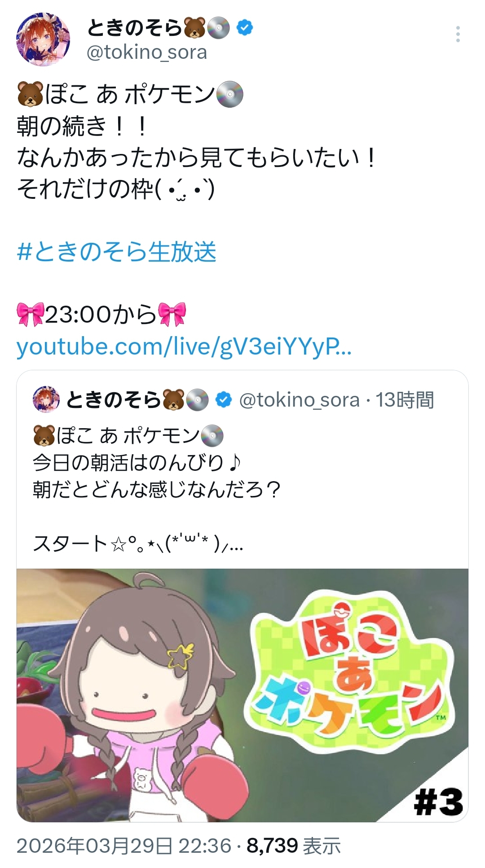The height and width of the screenshot is (868, 485).
Task: Click the blue verified badge beside ときのそら
Action: click(x=244, y=28)
